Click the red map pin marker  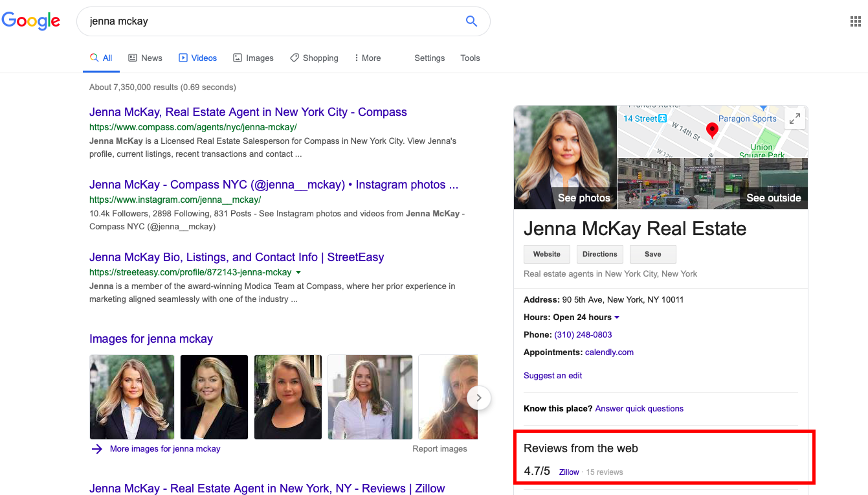click(712, 130)
